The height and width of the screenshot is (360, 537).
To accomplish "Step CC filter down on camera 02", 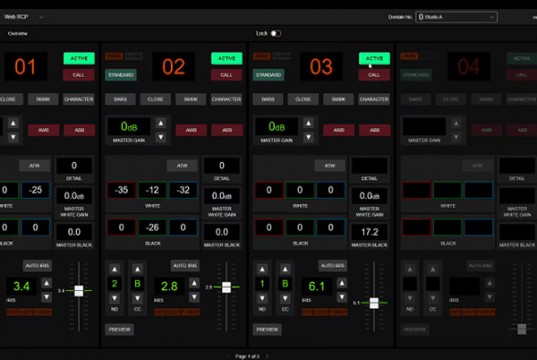I will click(137, 298).
